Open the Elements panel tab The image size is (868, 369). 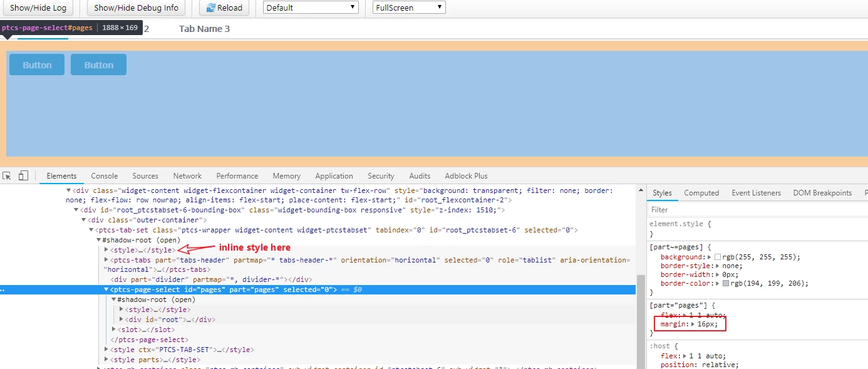pyautogui.click(x=61, y=176)
